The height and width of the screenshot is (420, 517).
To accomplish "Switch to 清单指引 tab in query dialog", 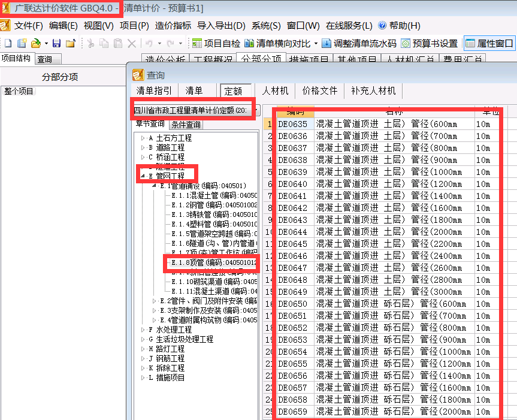I will [x=154, y=90].
